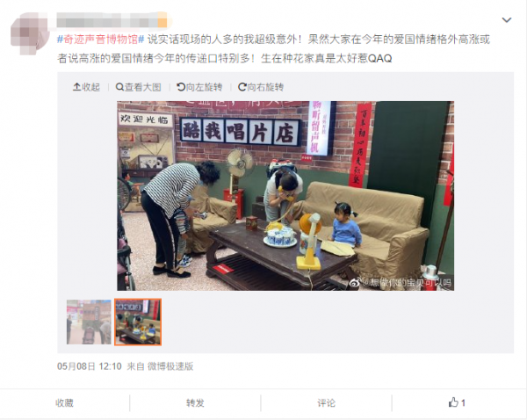Image resolution: width=527 pixels, height=420 pixels.
Task: Like the post with thumbs-up icon
Action: pos(453,402)
